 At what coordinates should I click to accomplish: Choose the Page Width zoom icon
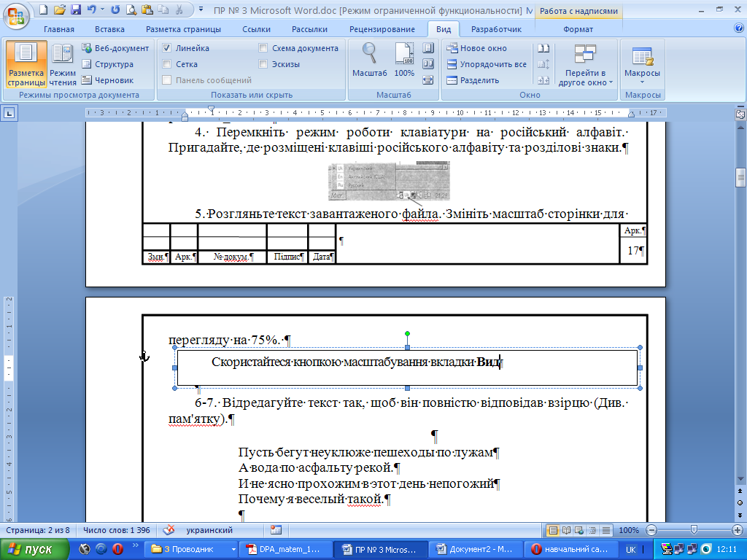(x=428, y=80)
